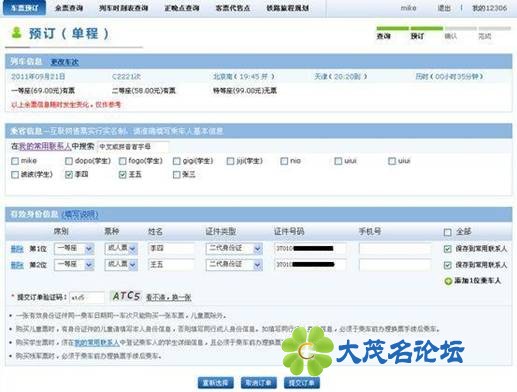The image size is (517, 392).
Task: Tick the mike passenger checkbox
Action: pyautogui.click(x=15, y=161)
